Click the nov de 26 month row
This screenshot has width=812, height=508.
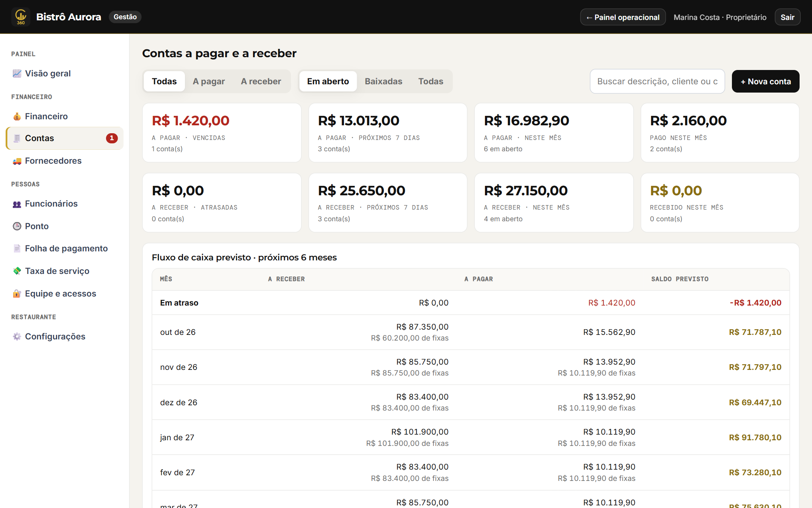pos(471,367)
